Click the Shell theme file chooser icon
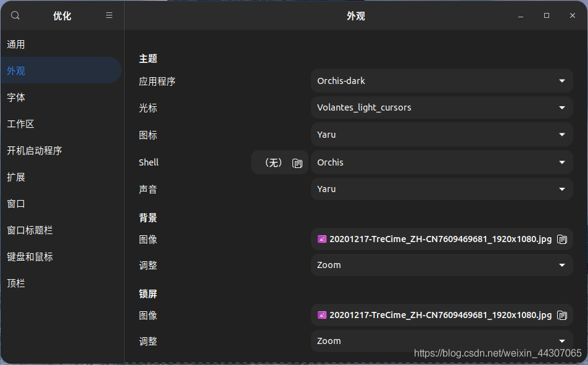This screenshot has width=588, height=365. [x=297, y=163]
